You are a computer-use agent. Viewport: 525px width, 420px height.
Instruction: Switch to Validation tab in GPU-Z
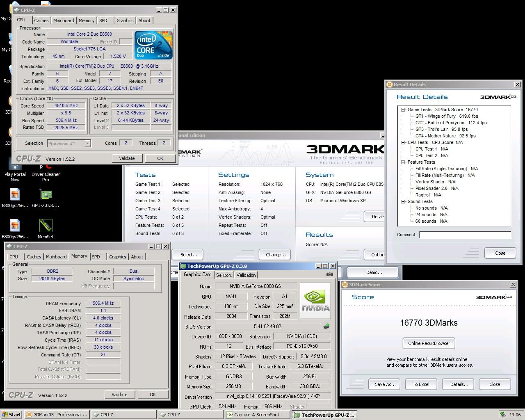246,275
